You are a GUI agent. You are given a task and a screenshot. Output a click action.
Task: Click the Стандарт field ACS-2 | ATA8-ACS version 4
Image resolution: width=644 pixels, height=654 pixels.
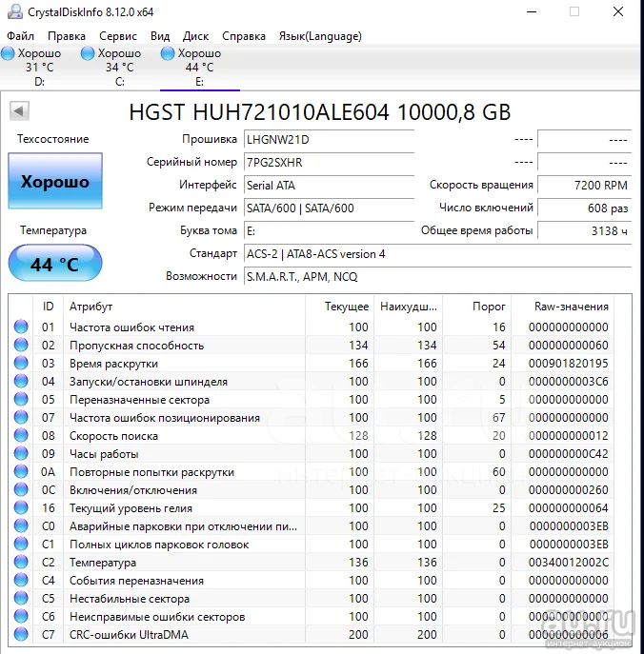(x=437, y=254)
